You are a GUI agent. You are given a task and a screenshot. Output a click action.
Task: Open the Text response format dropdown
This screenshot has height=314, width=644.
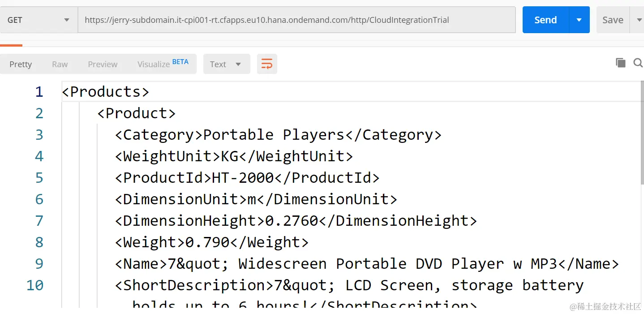pos(226,64)
